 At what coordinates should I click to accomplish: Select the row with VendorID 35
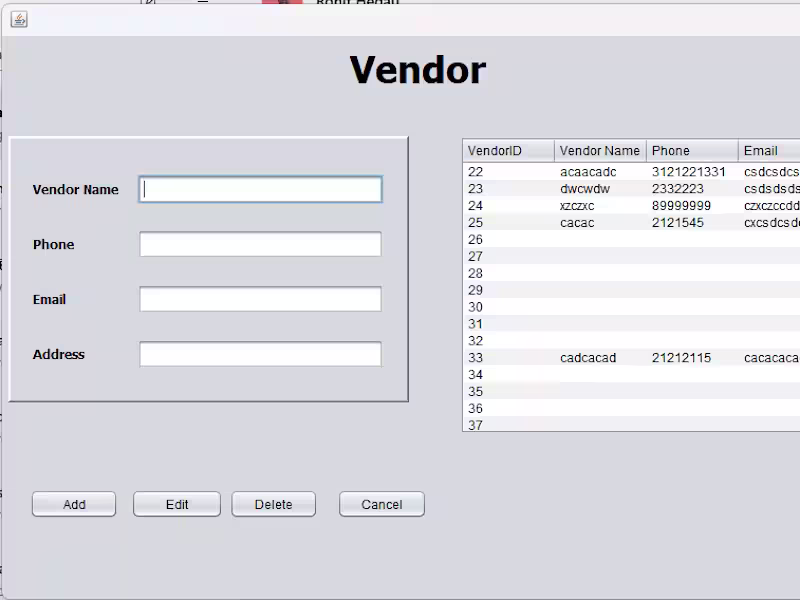[x=632, y=391]
